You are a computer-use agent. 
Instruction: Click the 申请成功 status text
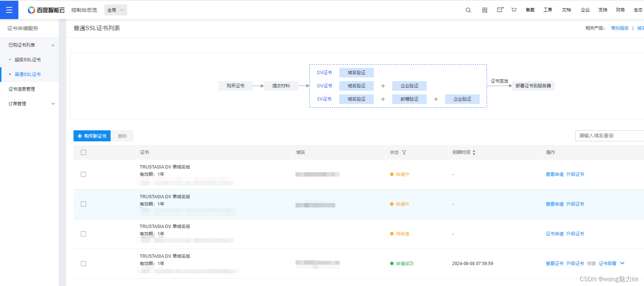point(405,264)
